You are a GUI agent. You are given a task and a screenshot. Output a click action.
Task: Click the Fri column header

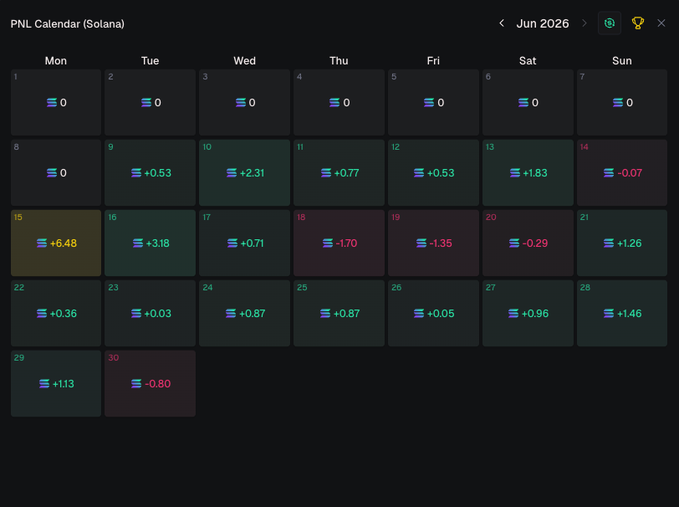pos(433,61)
